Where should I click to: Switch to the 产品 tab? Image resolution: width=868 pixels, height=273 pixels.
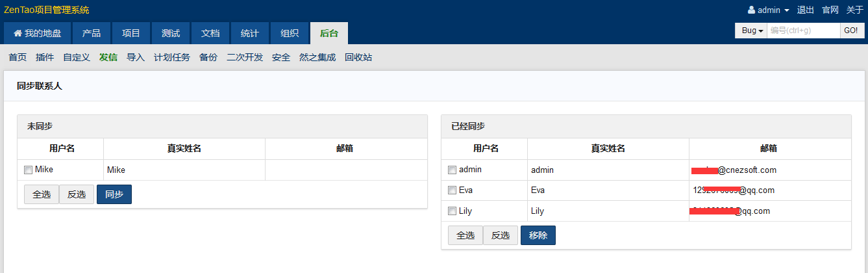(92, 34)
